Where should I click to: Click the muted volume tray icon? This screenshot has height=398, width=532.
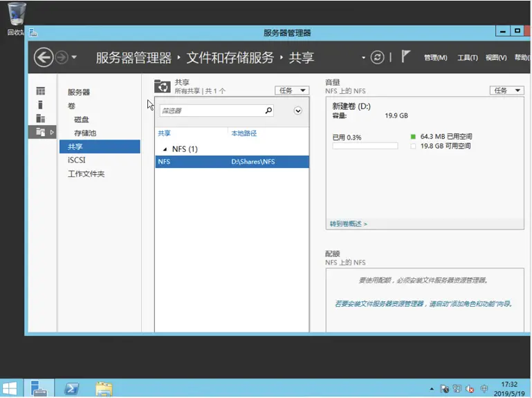[470, 389]
